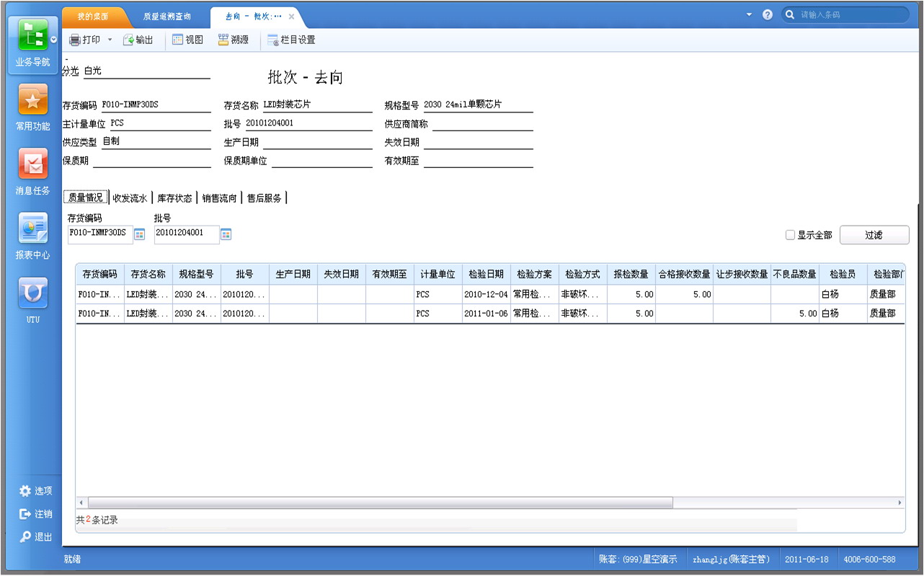Click the 存货编码 filter input field
This screenshot has height=576, width=924.
(100, 234)
